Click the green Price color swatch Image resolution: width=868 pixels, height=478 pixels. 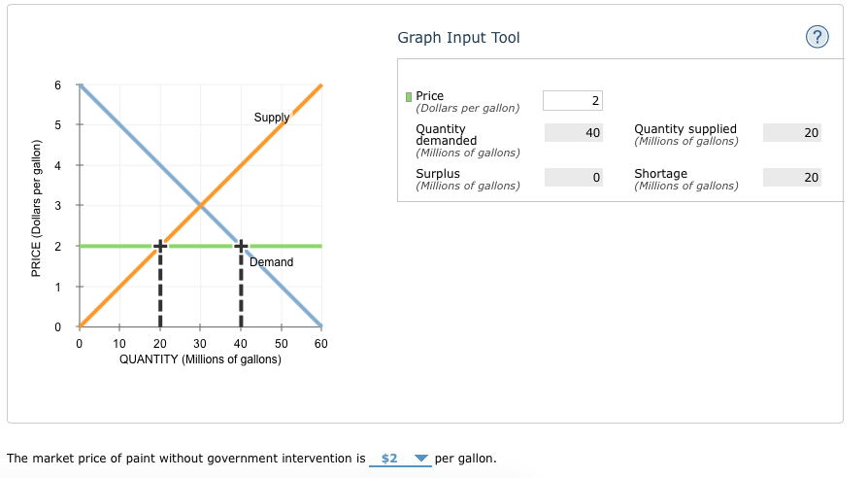(x=409, y=96)
